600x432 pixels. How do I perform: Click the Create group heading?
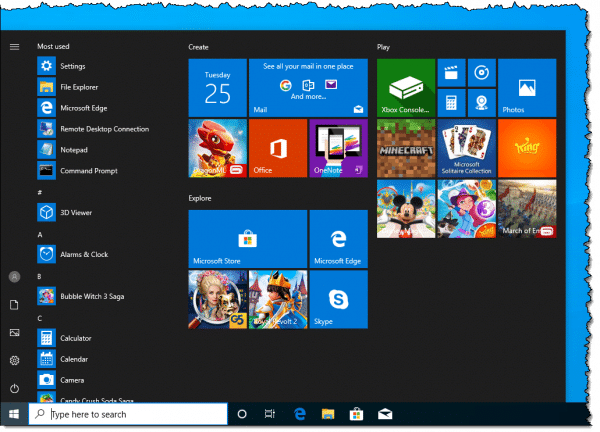coord(198,47)
